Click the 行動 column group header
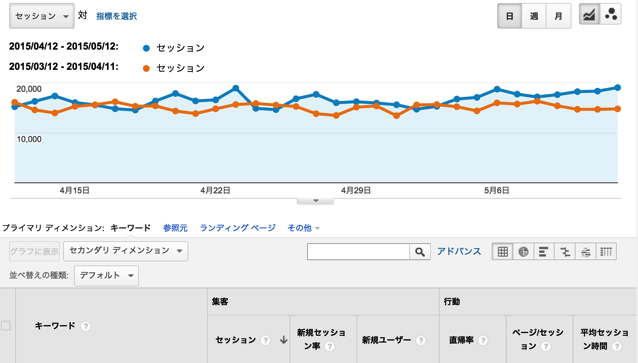 coord(452,302)
